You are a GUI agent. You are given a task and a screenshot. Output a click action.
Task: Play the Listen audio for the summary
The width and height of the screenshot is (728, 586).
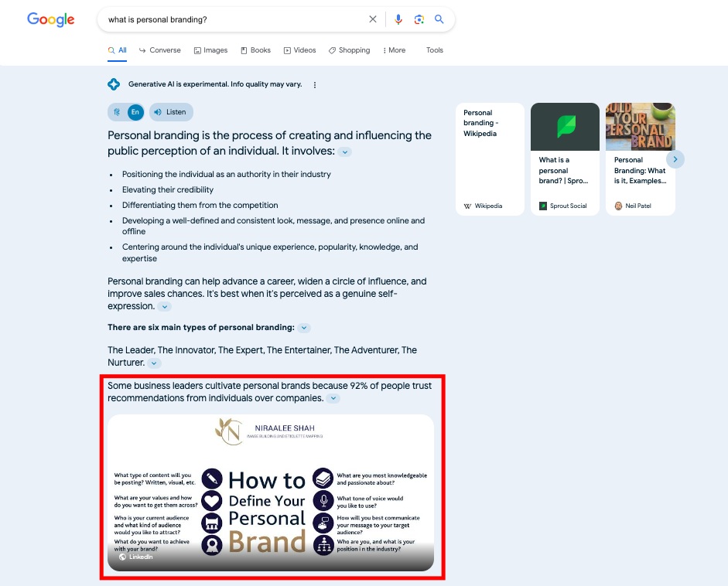click(170, 112)
